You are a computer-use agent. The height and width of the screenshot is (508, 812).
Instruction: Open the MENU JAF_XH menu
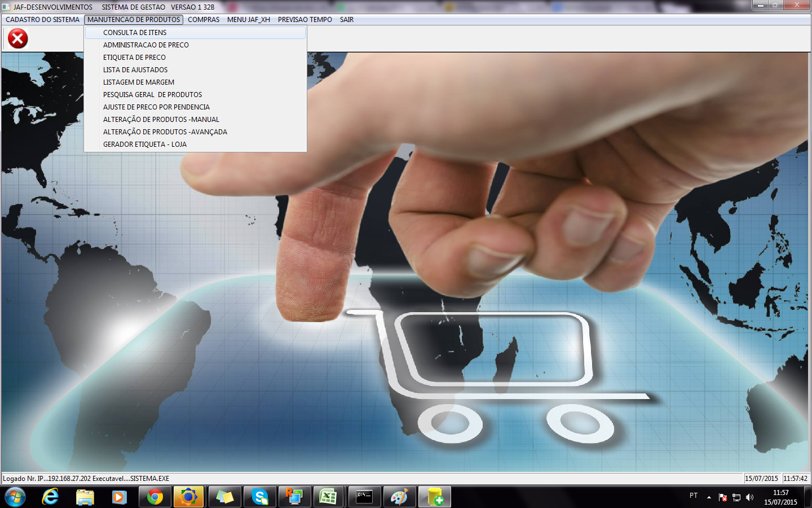coord(249,19)
